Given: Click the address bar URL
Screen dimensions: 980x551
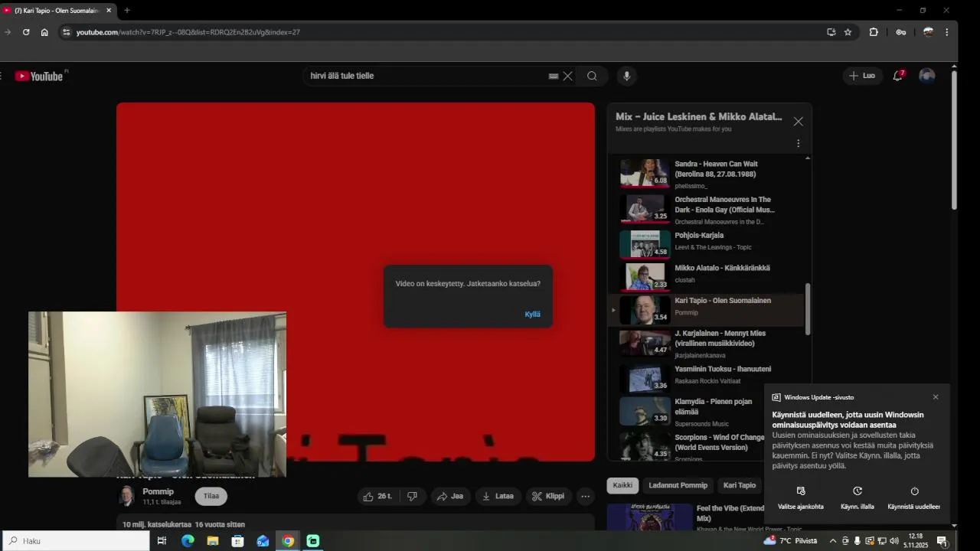Looking at the screenshot, I should (x=188, y=32).
